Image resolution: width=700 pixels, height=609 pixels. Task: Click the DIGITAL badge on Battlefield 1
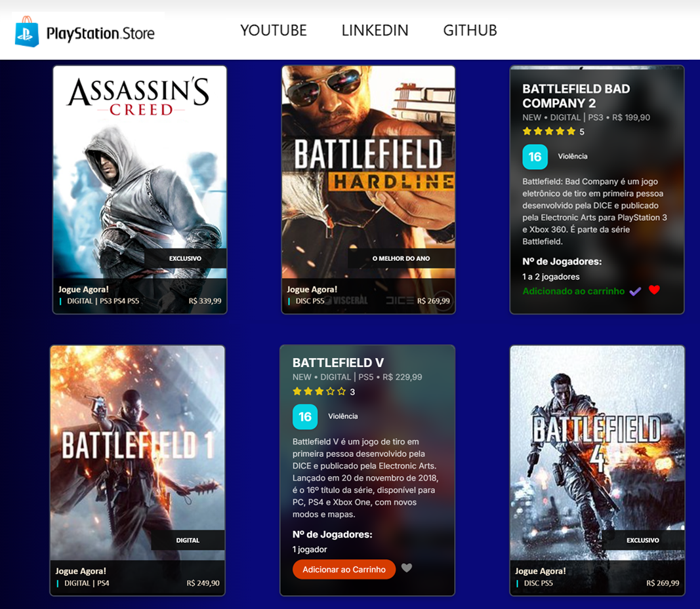click(188, 540)
